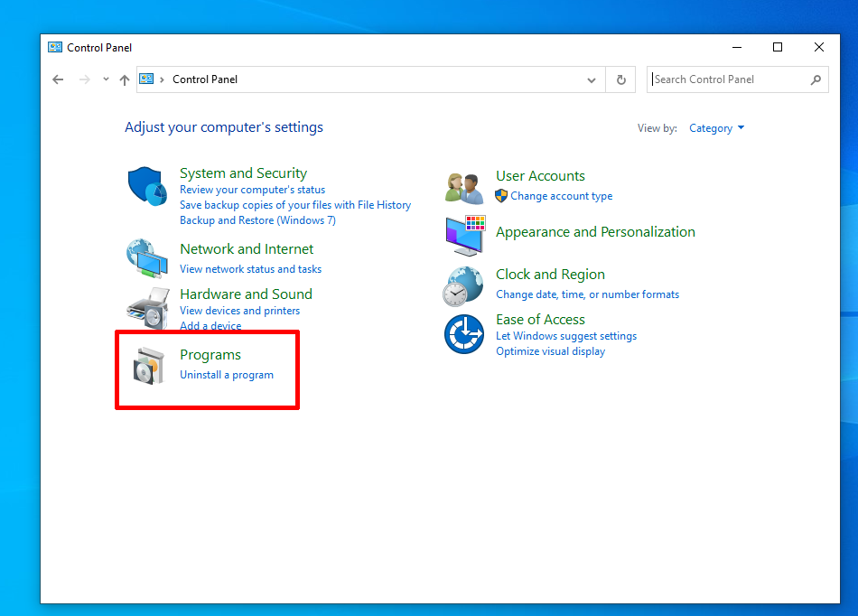
Task: Open the address bar history dropdown
Action: click(592, 79)
